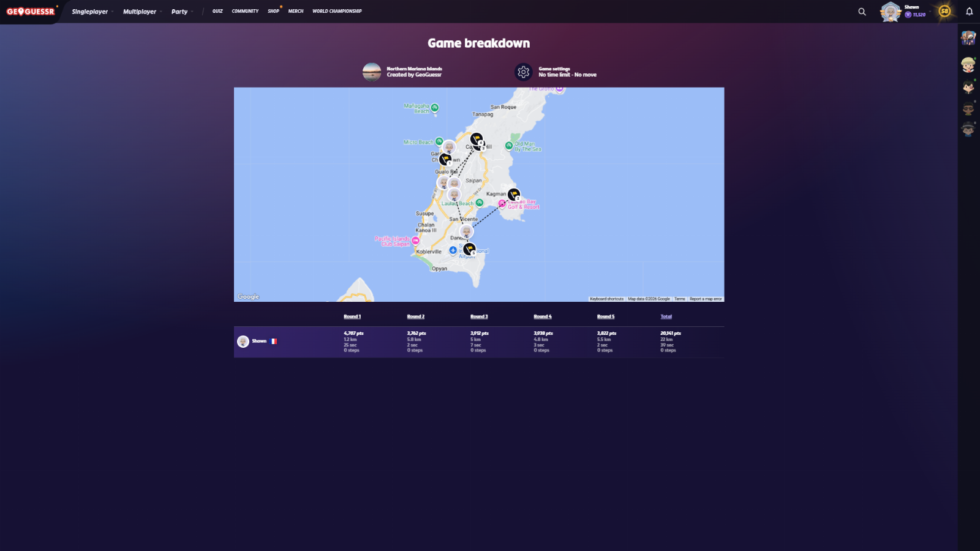Expand the Party dropdown menu
The image size is (980, 551).
pyautogui.click(x=182, y=12)
